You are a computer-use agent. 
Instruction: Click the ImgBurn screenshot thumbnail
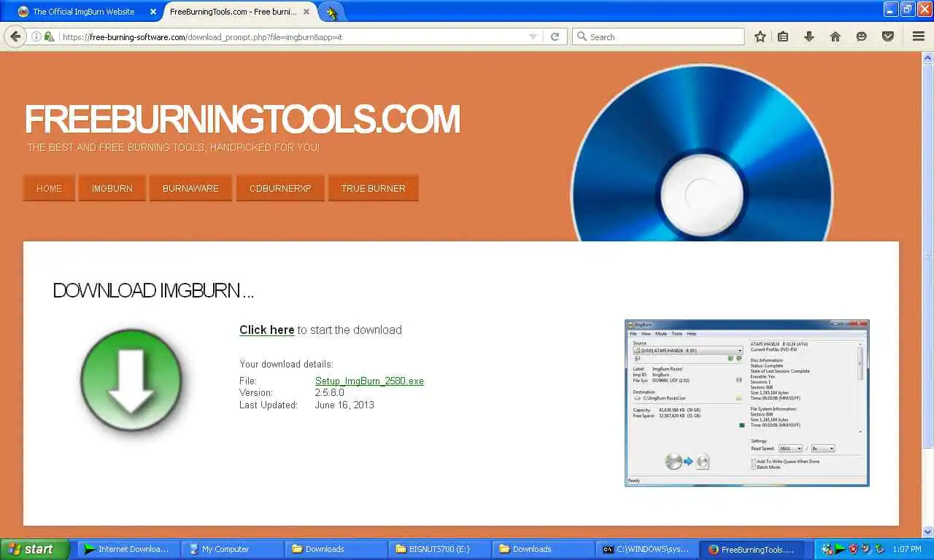click(747, 402)
